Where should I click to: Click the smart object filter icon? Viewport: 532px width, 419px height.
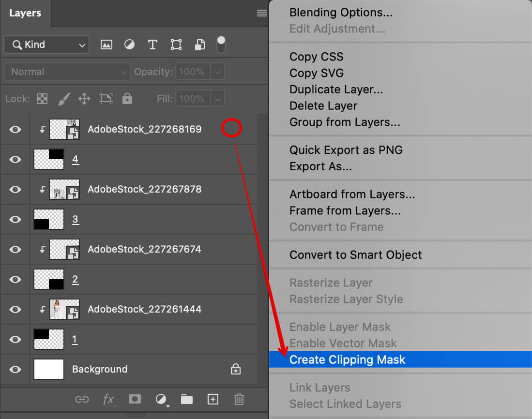pyautogui.click(x=199, y=45)
